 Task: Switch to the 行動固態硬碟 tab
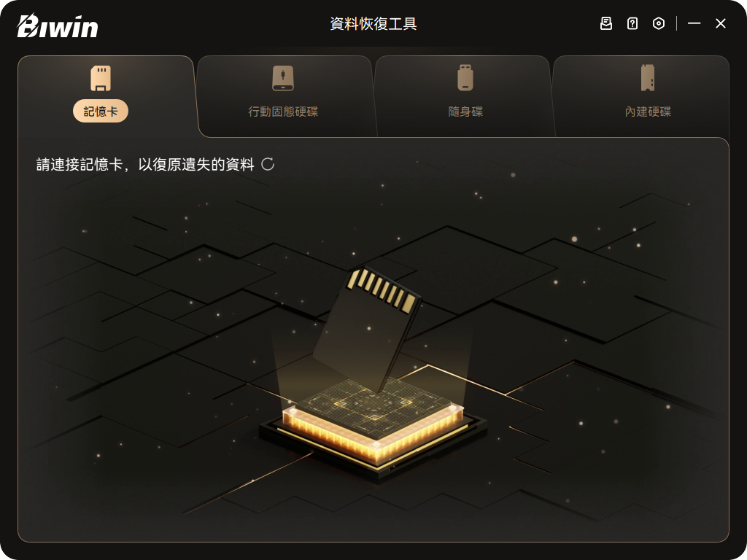click(x=283, y=112)
